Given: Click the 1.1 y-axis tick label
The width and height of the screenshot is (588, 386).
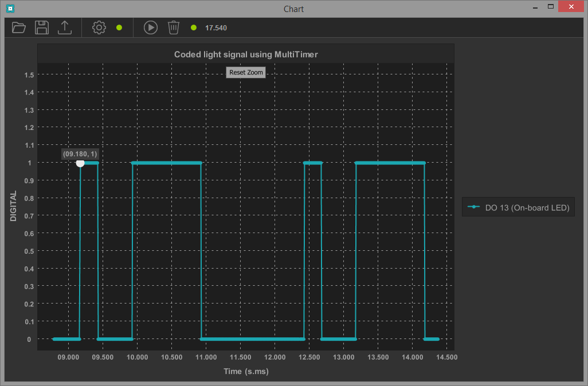Looking at the screenshot, I should [29, 145].
